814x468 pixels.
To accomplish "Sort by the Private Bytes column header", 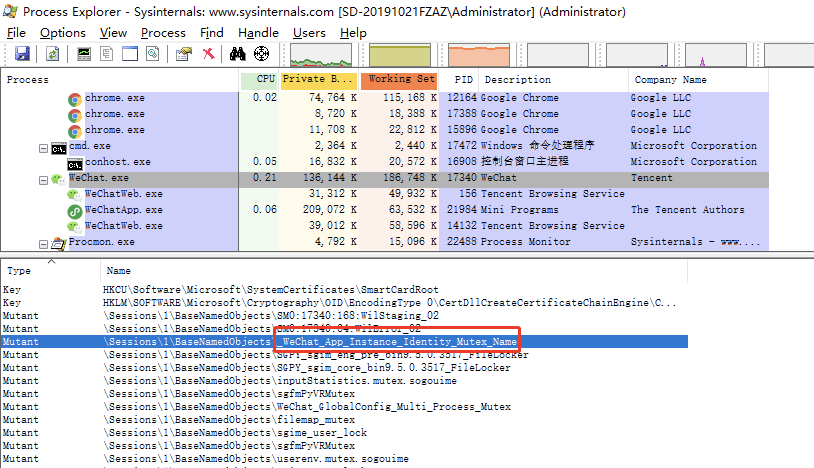I will 318,79.
